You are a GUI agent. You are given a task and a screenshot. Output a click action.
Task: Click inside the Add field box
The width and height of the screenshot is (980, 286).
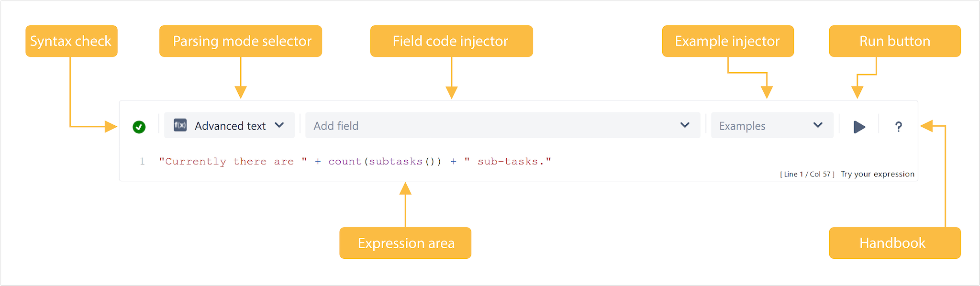[502, 125]
